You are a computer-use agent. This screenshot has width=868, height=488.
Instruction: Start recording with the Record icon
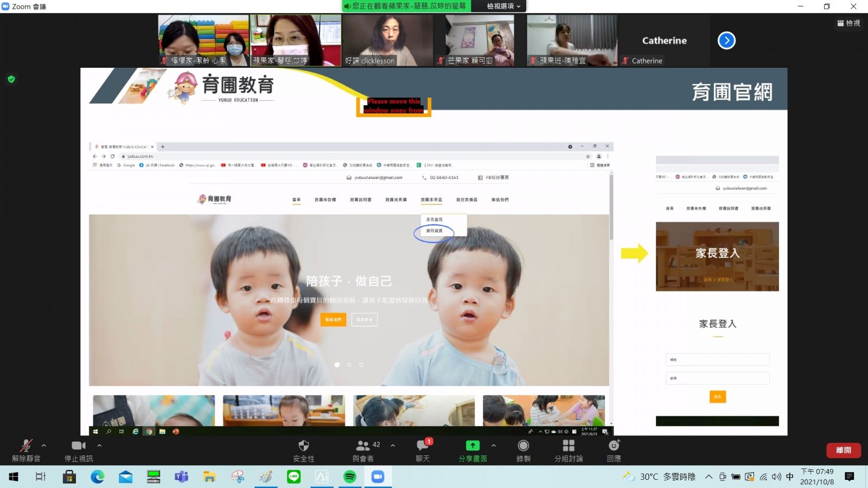click(523, 446)
